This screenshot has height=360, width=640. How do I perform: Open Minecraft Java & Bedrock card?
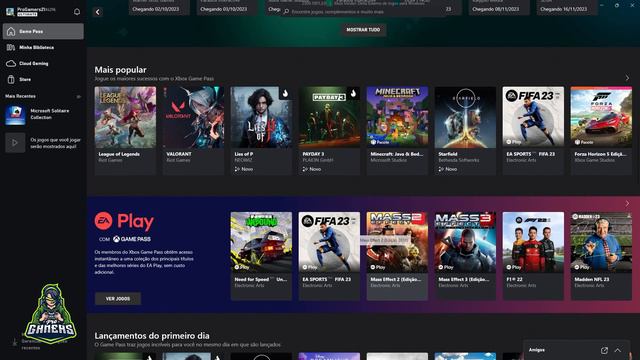(x=398, y=131)
